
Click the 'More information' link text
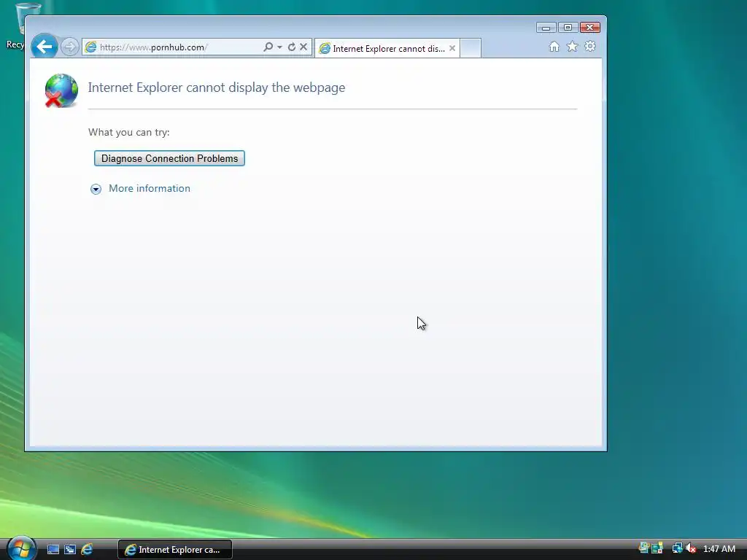(x=150, y=188)
